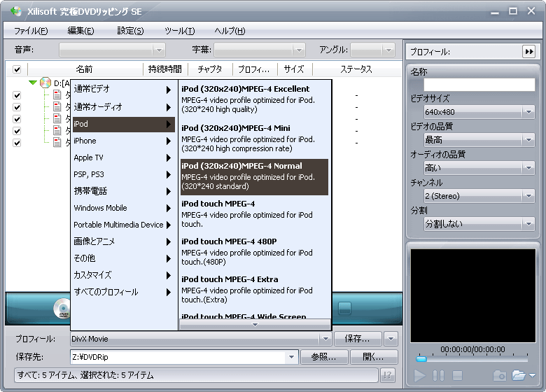Collapse the D: drive tree node
This screenshot has height=392, width=546.
point(33,83)
